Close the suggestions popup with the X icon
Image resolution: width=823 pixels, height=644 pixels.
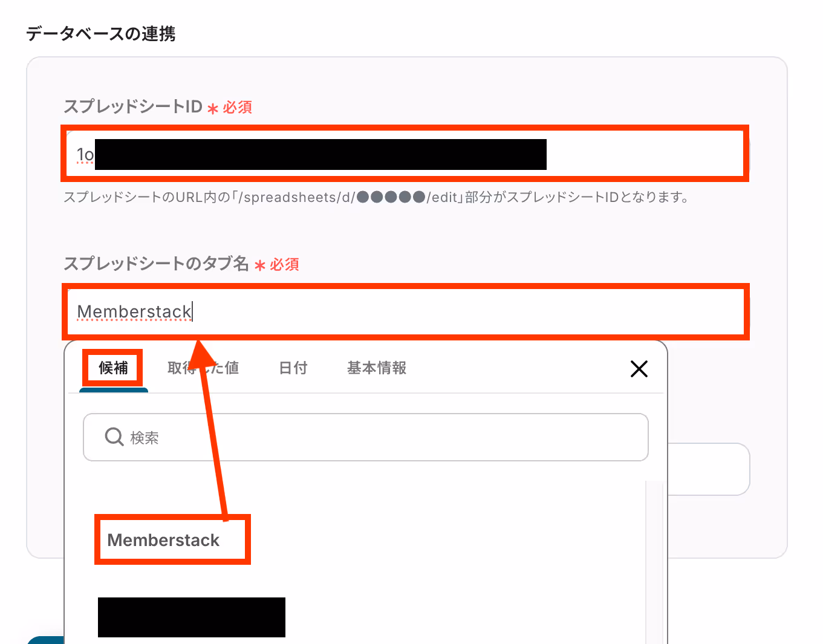point(639,369)
